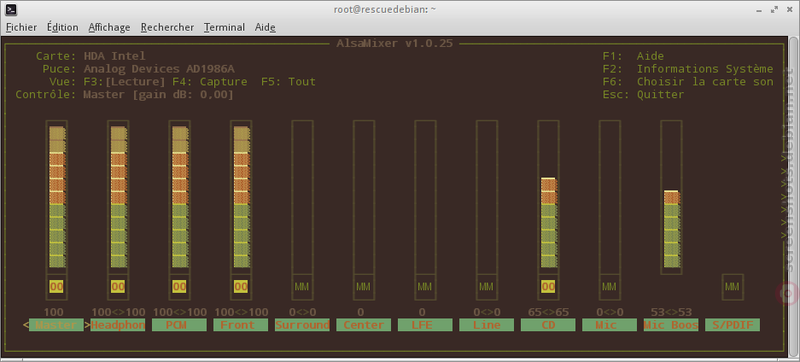
Task: Select the PCM channel label
Action: [x=179, y=325]
